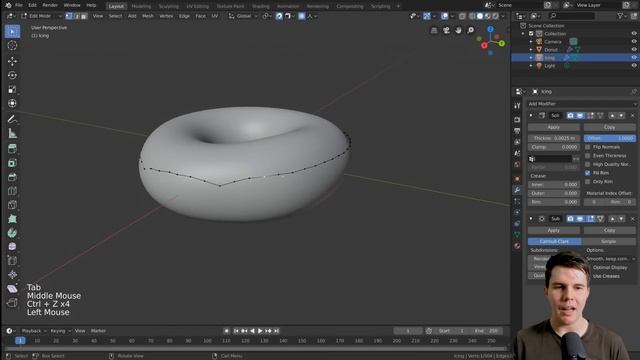Select the Move tool
Image resolution: width=640 pixels, height=360 pixels.
pos(12,61)
